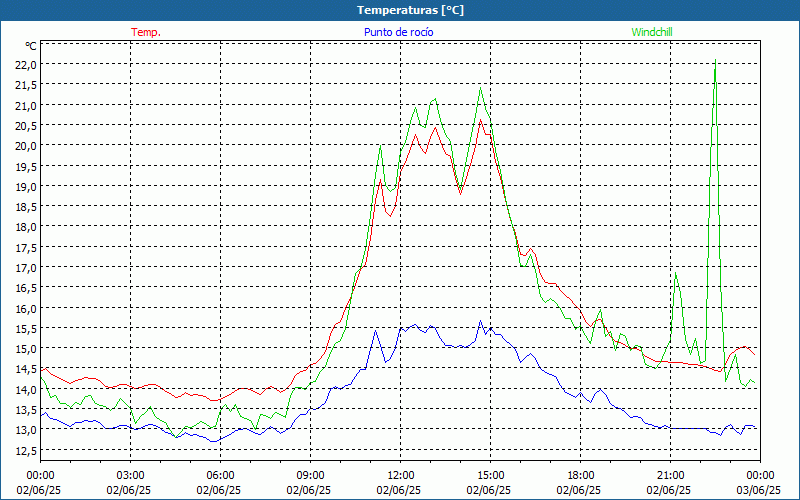The image size is (800, 500).
Task: Click the °C unit label on axis
Action: pos(31,46)
